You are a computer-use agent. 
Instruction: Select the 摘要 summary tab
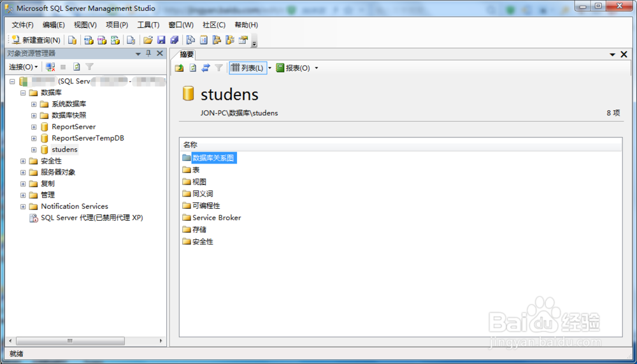click(187, 54)
